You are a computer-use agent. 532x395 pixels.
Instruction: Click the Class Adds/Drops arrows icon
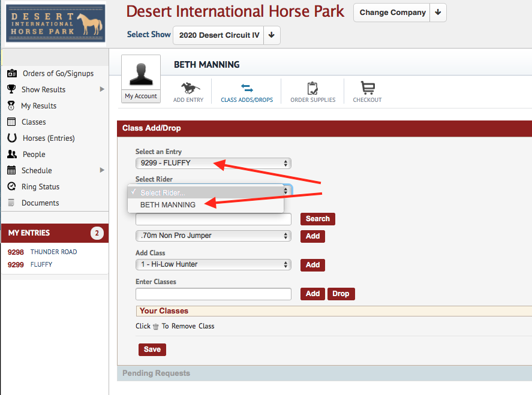point(247,88)
